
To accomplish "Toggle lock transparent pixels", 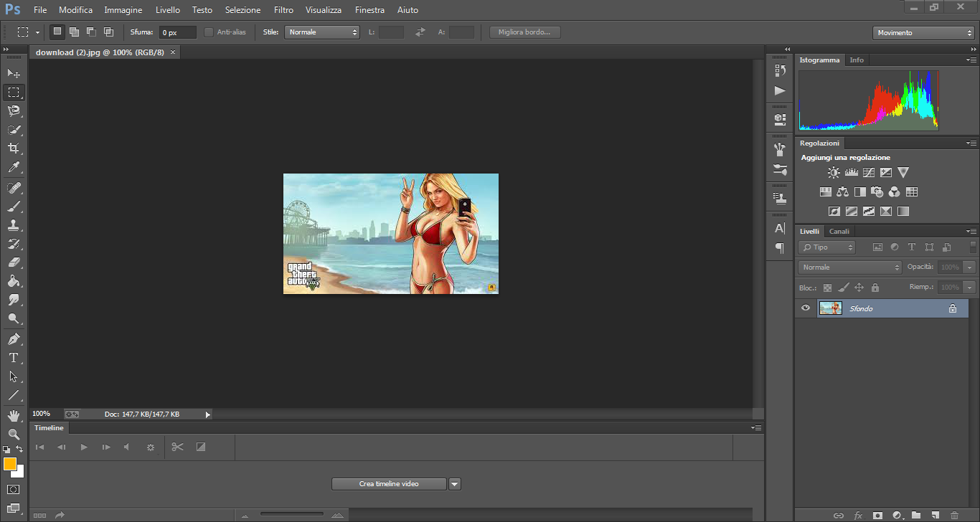I will point(827,288).
